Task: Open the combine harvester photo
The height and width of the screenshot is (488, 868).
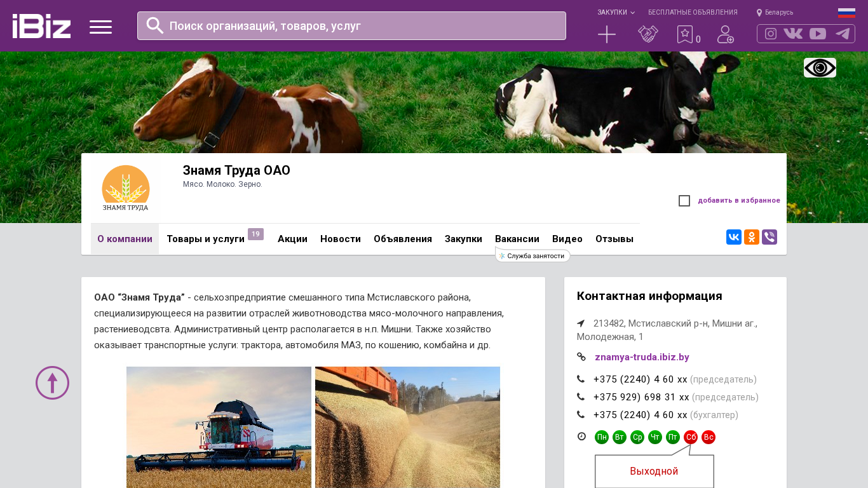Action: [x=219, y=427]
